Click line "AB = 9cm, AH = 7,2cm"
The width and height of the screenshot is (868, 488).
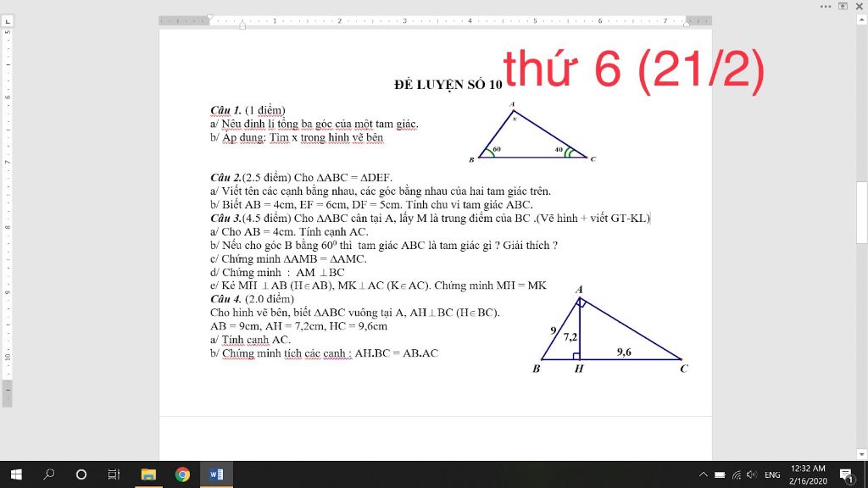tap(298, 326)
